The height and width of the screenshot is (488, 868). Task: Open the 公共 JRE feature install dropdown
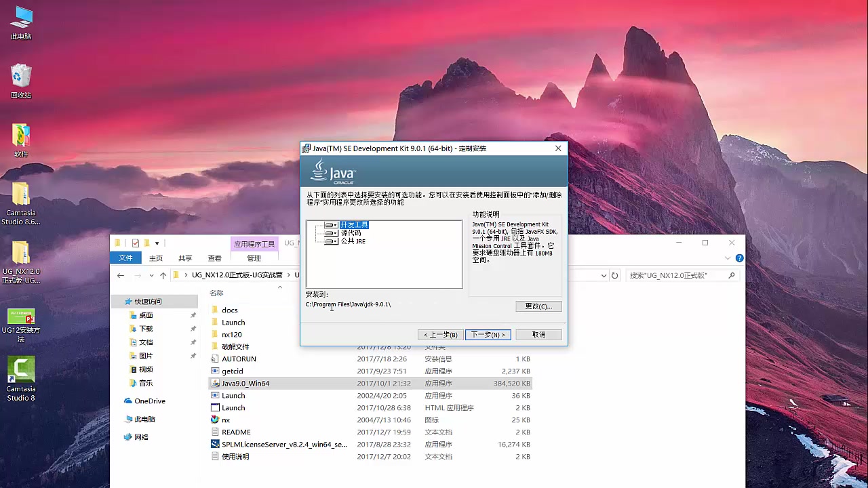point(331,241)
